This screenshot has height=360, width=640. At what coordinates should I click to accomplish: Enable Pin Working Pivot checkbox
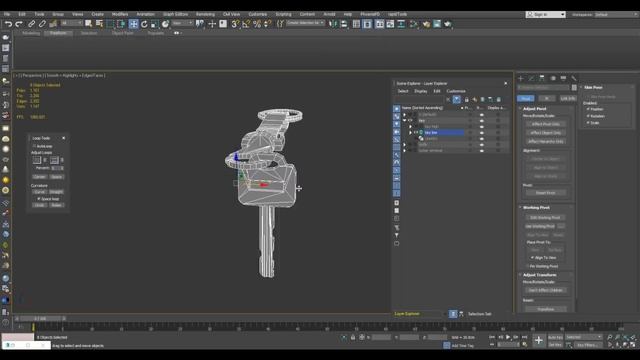(527, 266)
